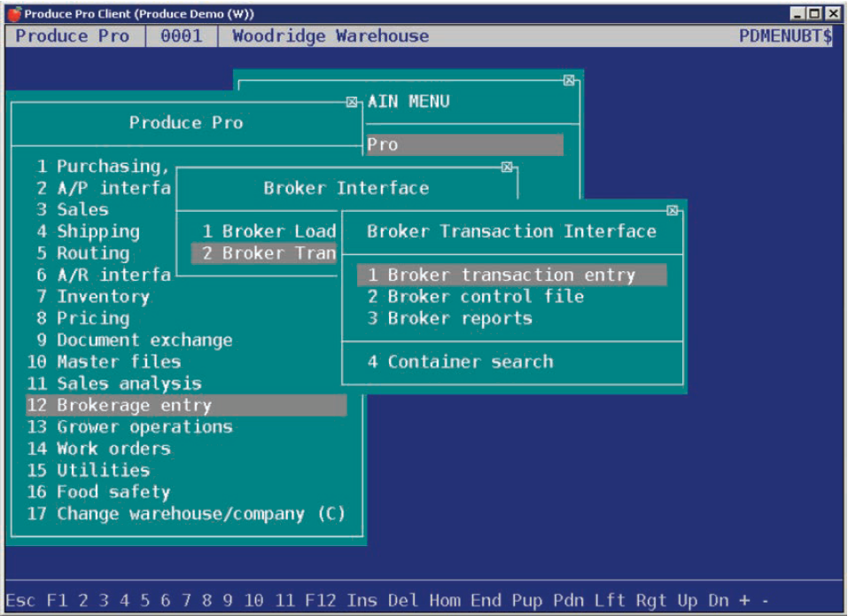Select 4 Container search
Image resolution: width=848 pixels, height=616 pixels.
click(x=461, y=362)
